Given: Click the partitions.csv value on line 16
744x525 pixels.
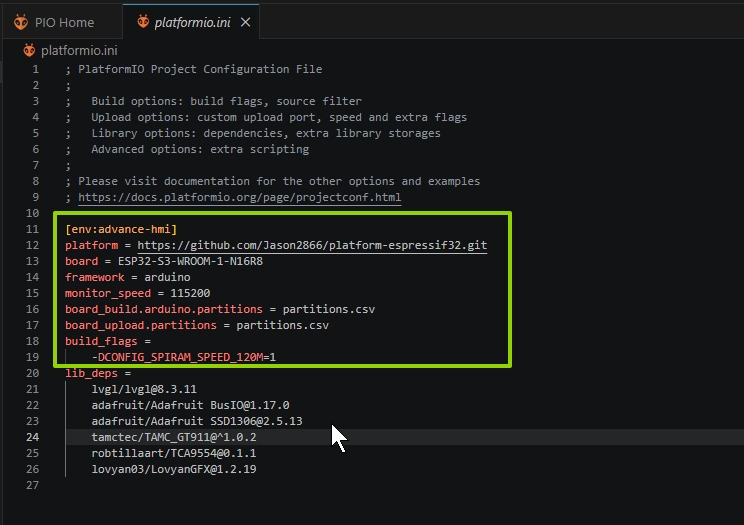Looking at the screenshot, I should [x=329, y=309].
